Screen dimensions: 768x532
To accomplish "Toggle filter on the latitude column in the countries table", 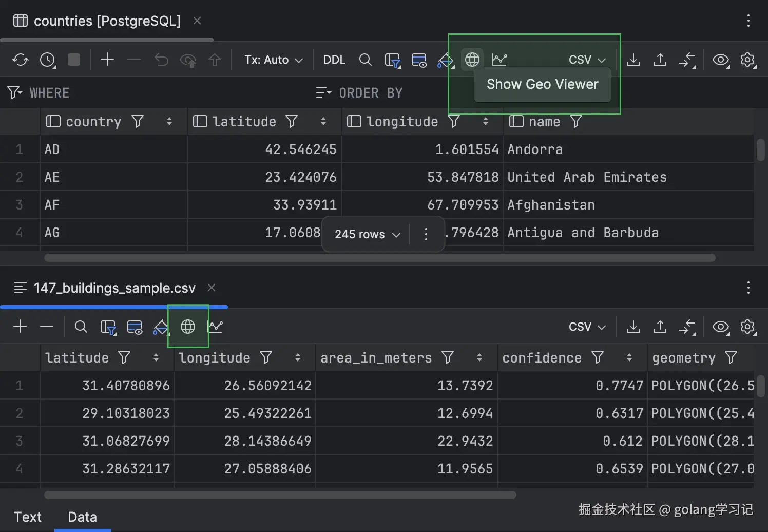I will 292,122.
